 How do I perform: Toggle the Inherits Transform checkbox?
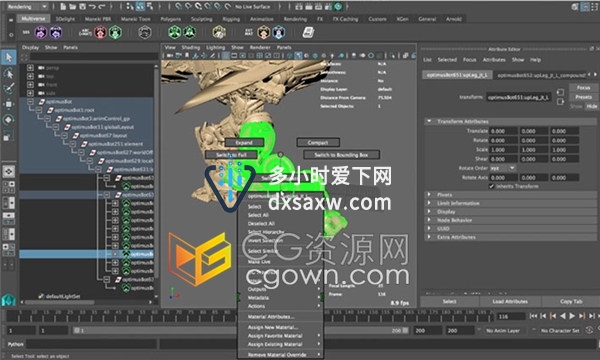(x=491, y=186)
